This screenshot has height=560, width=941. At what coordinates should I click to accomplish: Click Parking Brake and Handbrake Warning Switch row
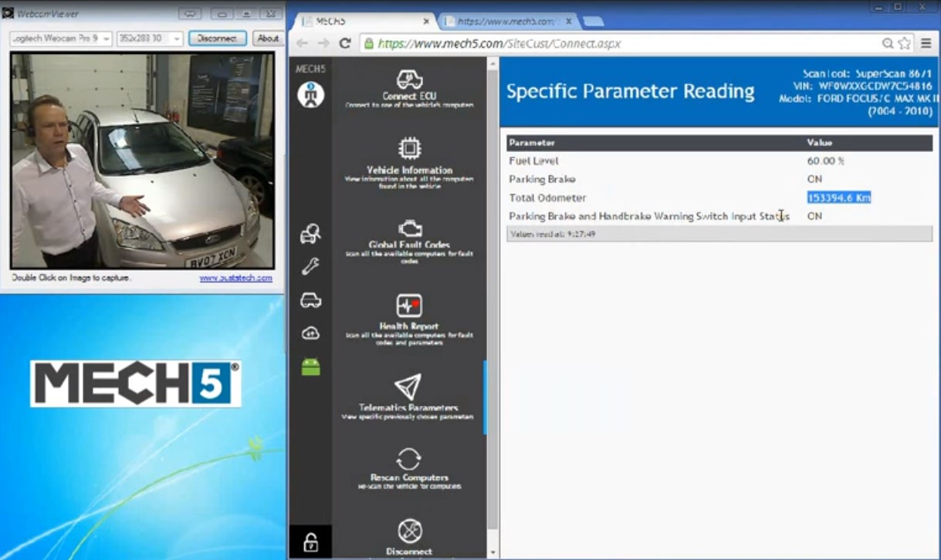719,216
